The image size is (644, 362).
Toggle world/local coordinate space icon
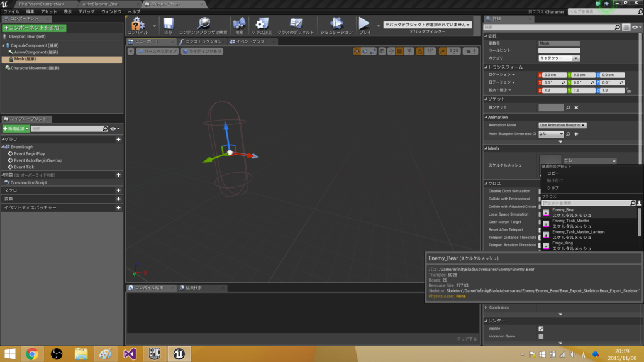[382, 52]
